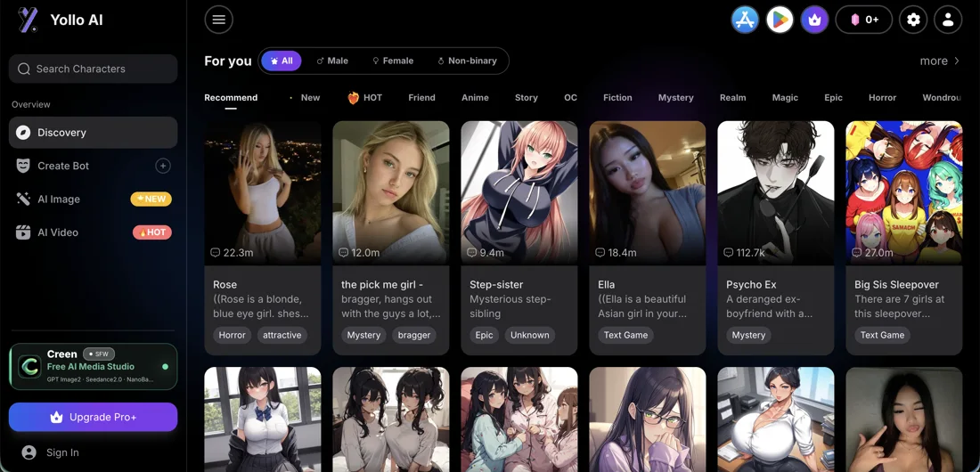The height and width of the screenshot is (472, 980).
Task: Select the Non-binary gender filter
Action: pos(467,61)
